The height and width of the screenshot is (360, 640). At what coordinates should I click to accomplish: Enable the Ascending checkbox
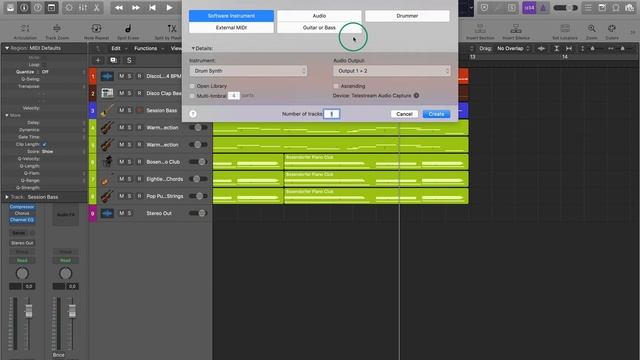tap(336, 86)
